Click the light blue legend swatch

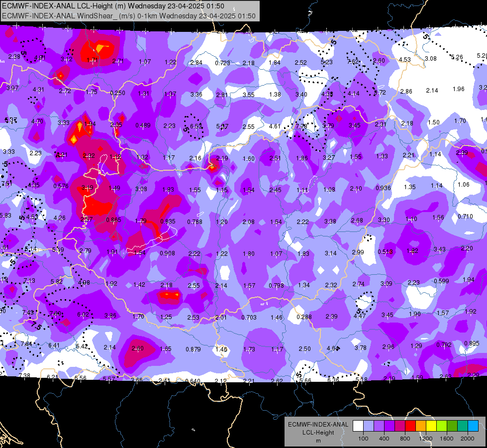coord(473,426)
